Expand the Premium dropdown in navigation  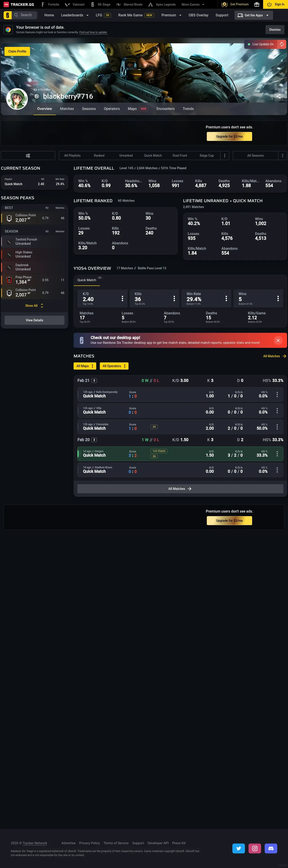coord(171,15)
